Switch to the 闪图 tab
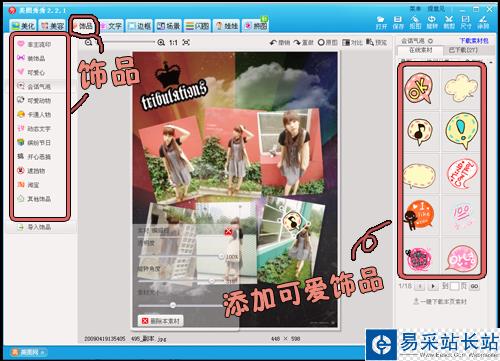The width and height of the screenshot is (500, 361). pyautogui.click(x=197, y=26)
